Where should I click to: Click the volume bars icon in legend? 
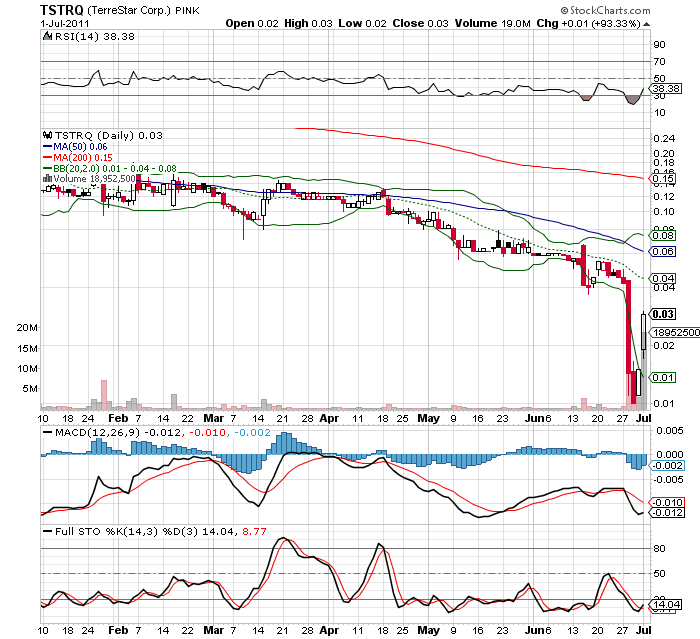[47, 178]
